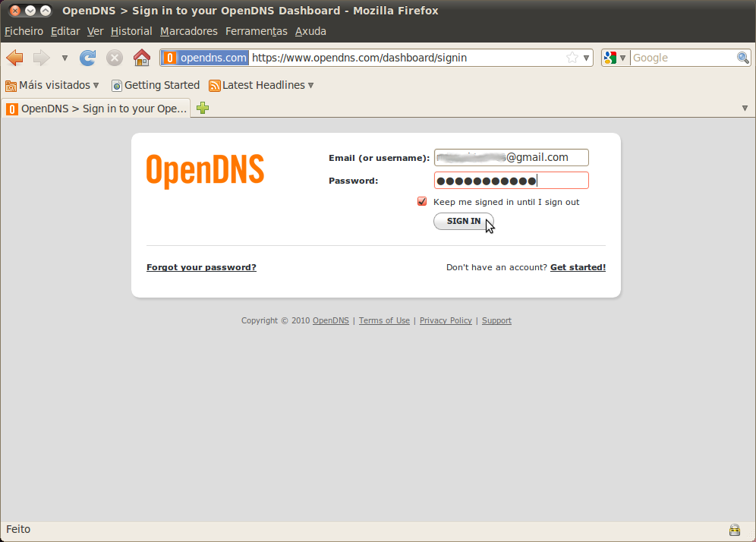This screenshot has width=756, height=542.
Task: Open the Google search engine selector
Action: point(616,58)
